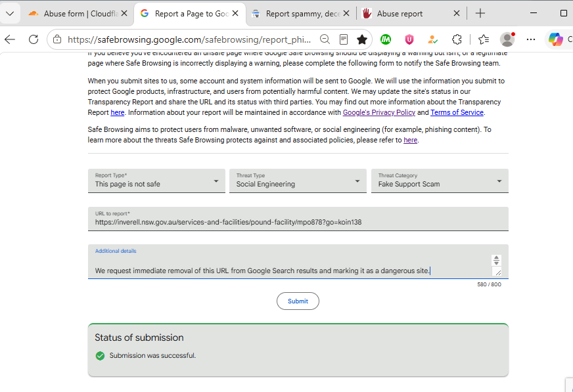Click the URL to report field
The image size is (573, 392).
tap(298, 219)
